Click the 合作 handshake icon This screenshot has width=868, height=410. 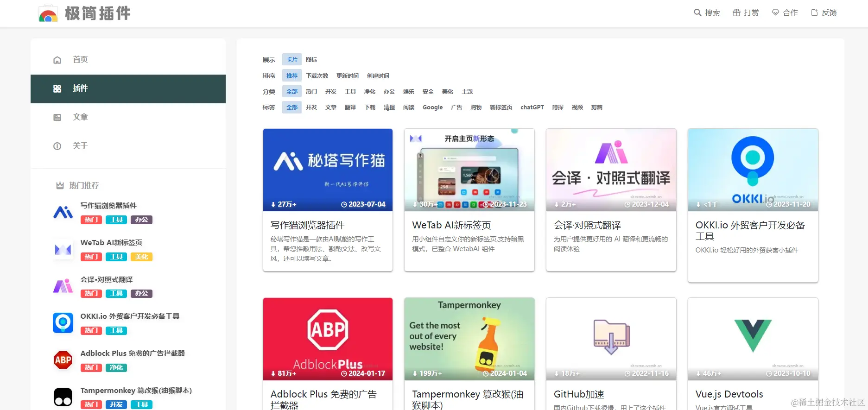pyautogui.click(x=775, y=13)
